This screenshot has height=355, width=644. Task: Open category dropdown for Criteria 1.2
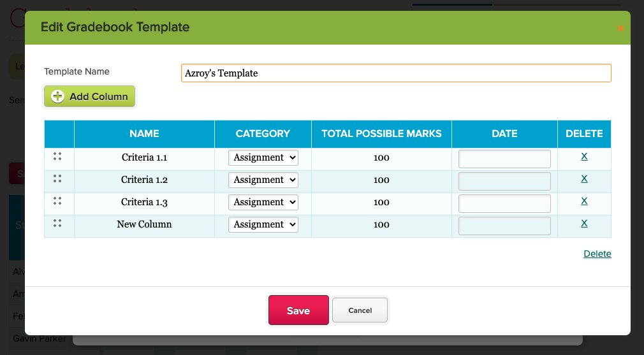pos(263,180)
